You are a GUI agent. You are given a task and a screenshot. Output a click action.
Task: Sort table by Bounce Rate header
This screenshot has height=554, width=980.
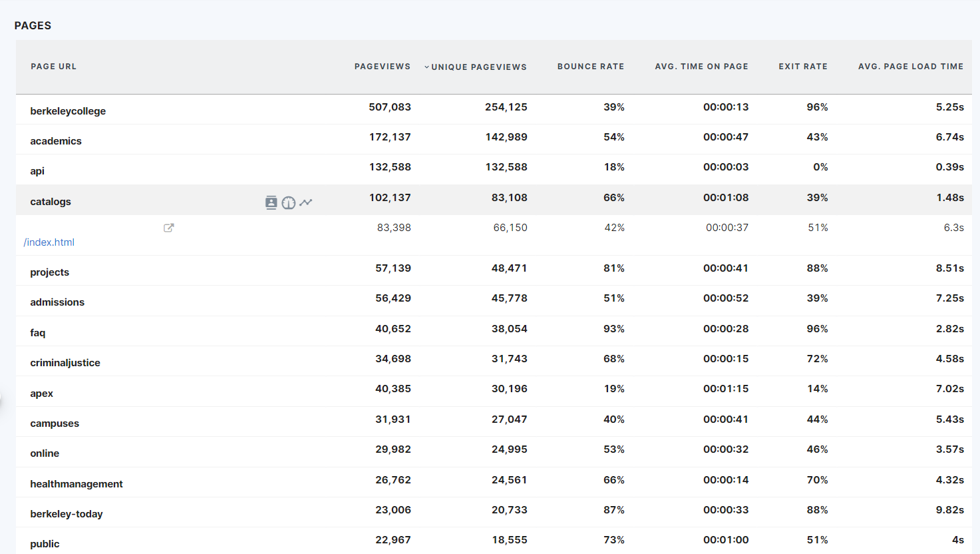pos(590,67)
